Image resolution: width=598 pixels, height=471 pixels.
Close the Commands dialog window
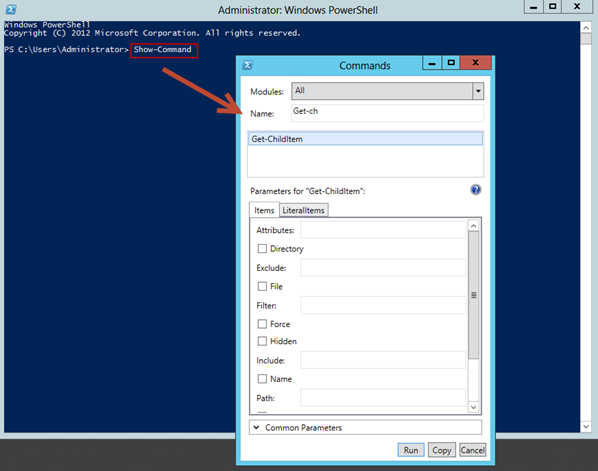coord(476,63)
